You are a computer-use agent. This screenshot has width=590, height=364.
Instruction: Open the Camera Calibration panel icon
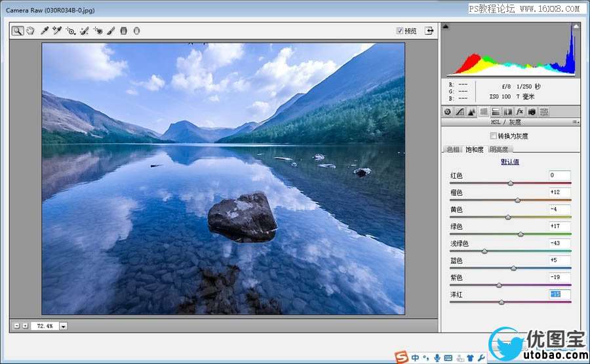click(532, 111)
